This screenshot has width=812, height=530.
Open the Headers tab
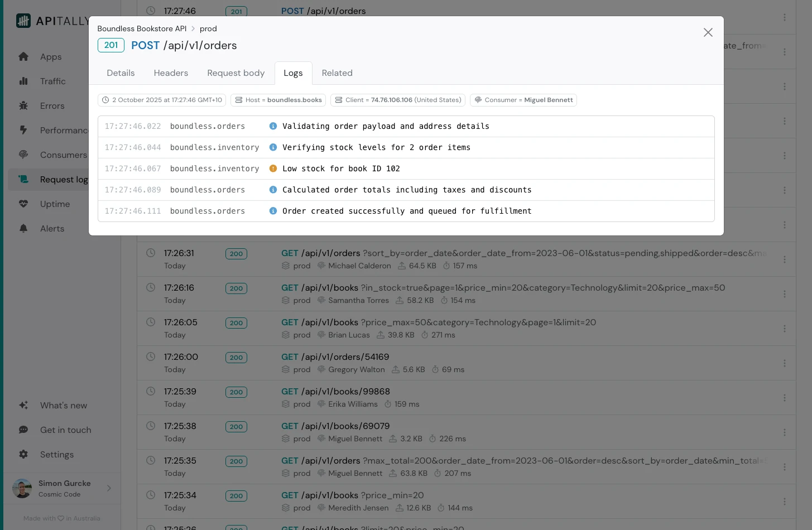[171, 73]
